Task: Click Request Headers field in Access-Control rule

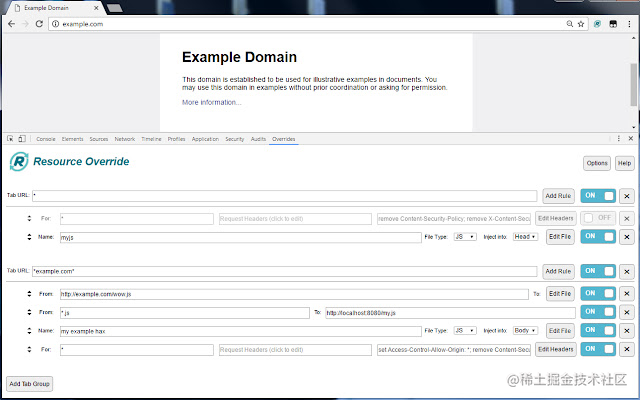Action: (295, 350)
